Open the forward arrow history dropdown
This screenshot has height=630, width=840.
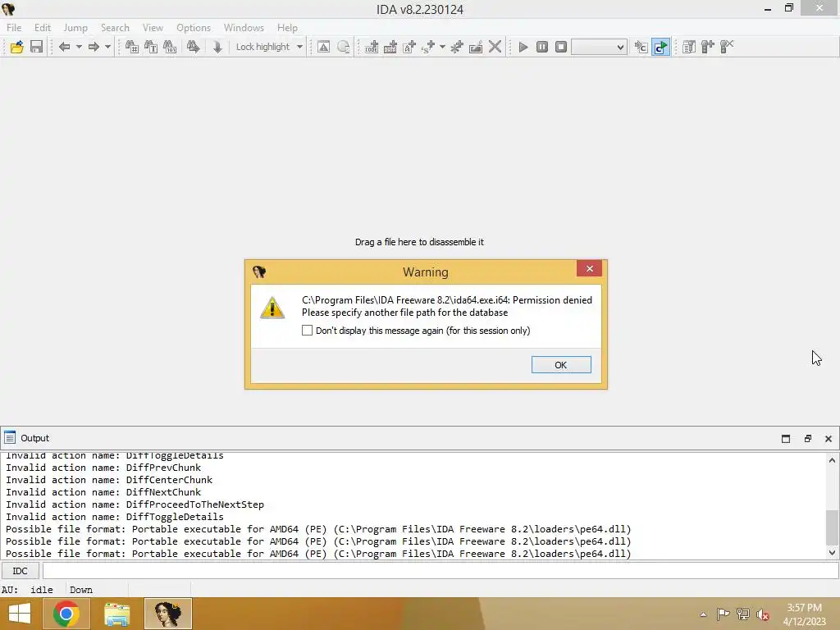pyautogui.click(x=107, y=47)
